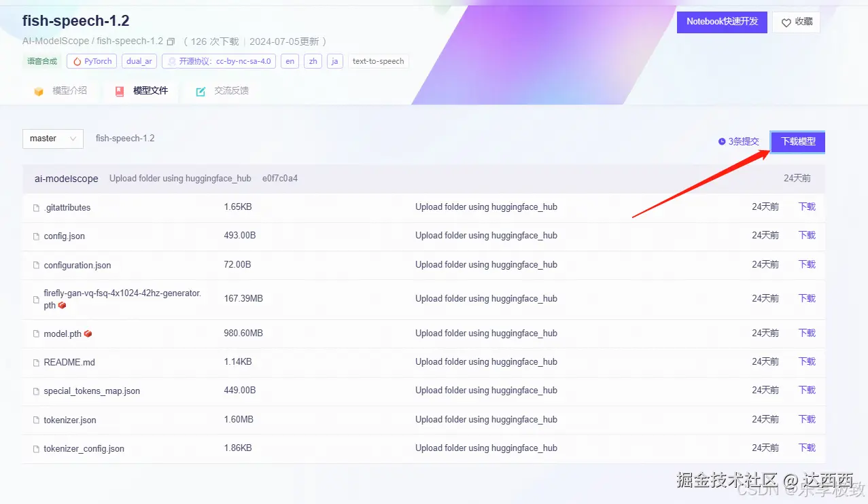Click the 980.60MB size of model.pth
The height and width of the screenshot is (504, 868).
pyautogui.click(x=243, y=333)
